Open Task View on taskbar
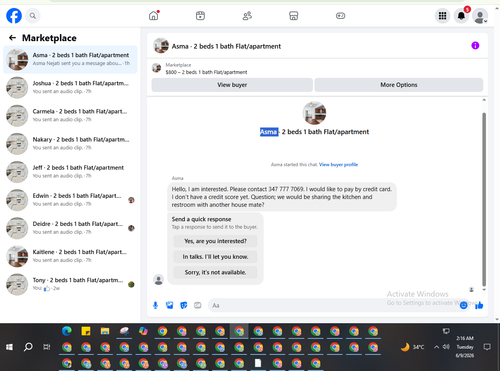The image size is (500, 371). [47, 347]
